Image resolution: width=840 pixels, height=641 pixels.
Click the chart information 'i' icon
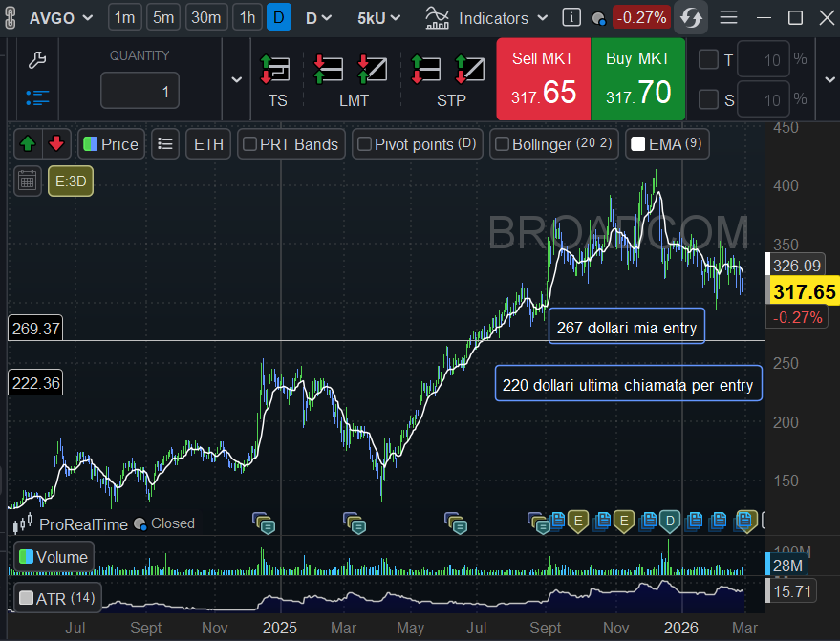(571, 17)
